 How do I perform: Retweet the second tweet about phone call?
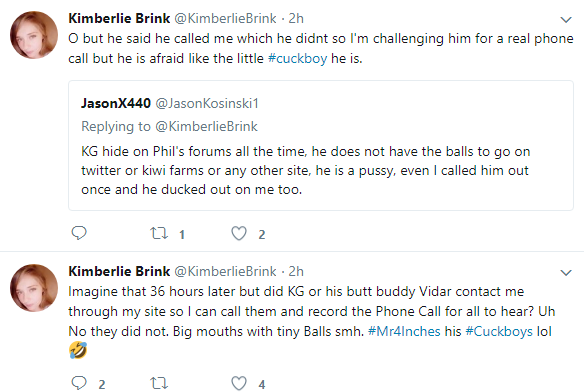[159, 383]
